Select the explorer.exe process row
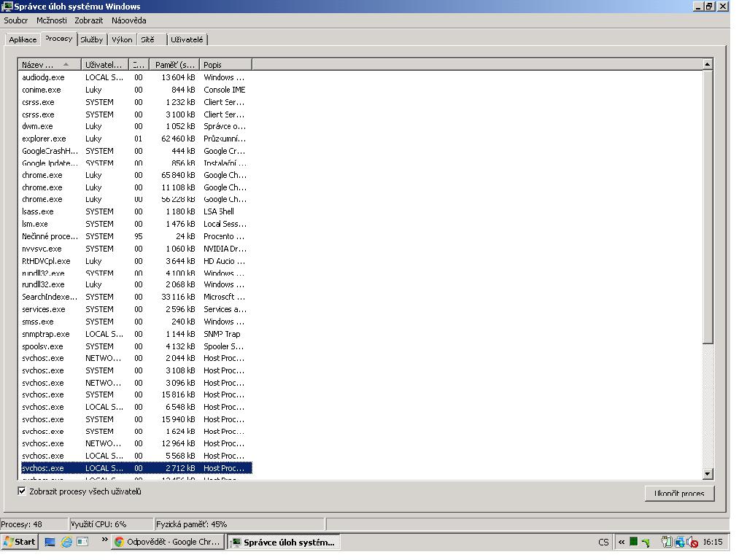The image size is (747, 560). coord(135,139)
